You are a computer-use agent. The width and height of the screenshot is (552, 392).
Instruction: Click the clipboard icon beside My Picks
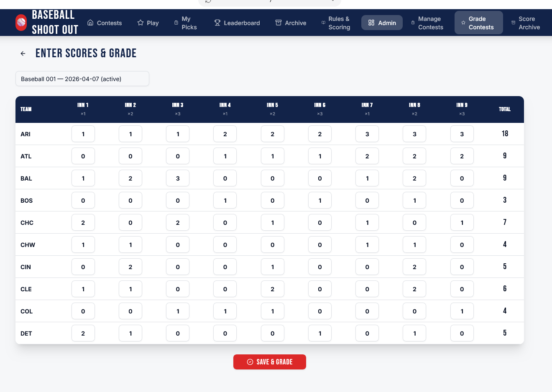(x=176, y=23)
